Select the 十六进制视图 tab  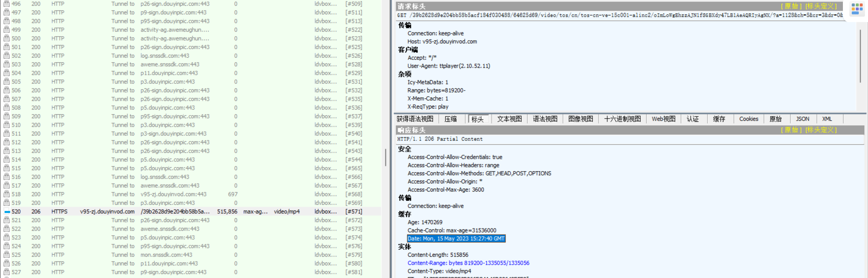[622, 119]
